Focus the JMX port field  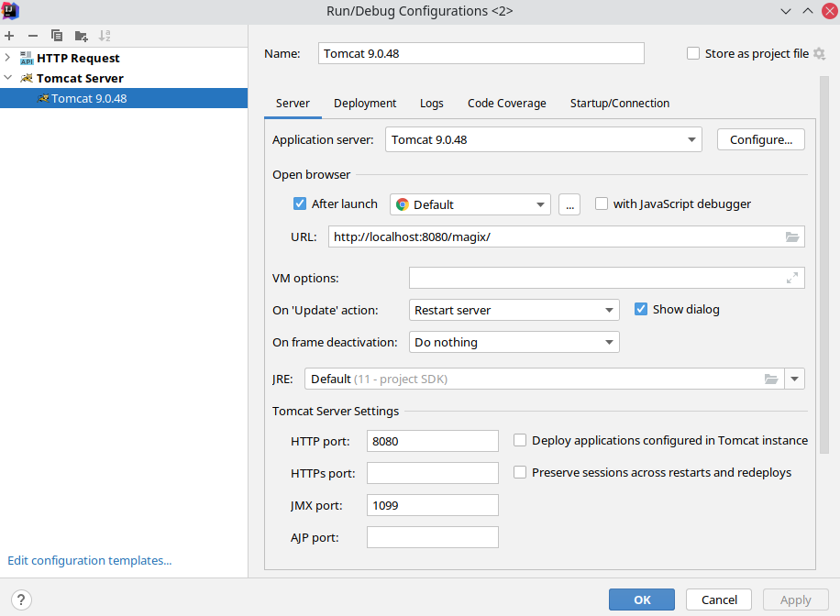click(432, 506)
